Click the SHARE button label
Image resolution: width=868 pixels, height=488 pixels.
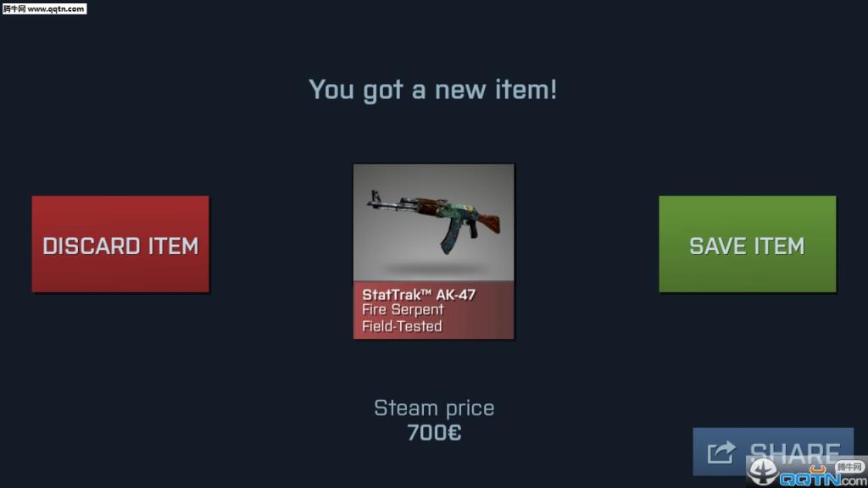pyautogui.click(x=794, y=452)
